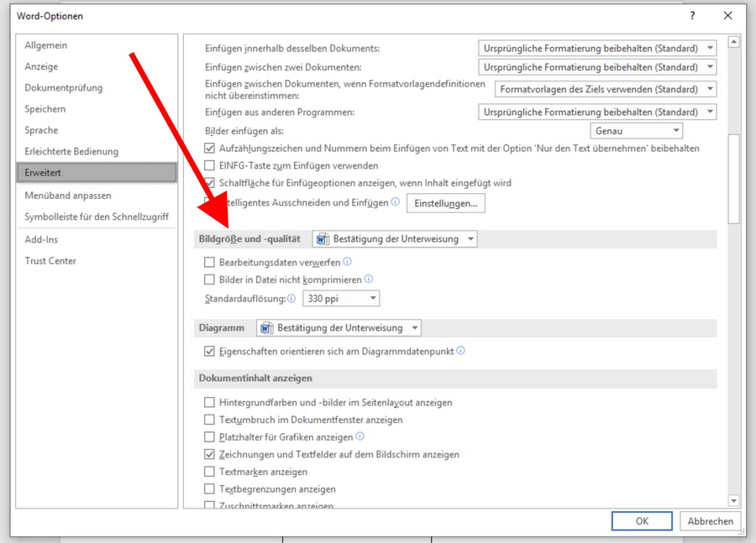The height and width of the screenshot is (543, 756).
Task: Enable Hintergrundfarben und -bilder im Seitenlayout anzeigen
Action: [209, 402]
